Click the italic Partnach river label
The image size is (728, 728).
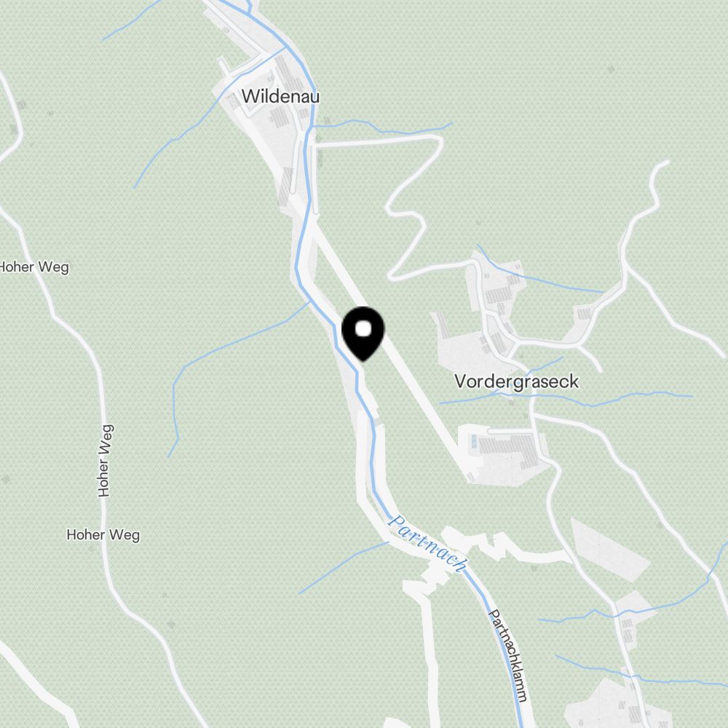coord(427,543)
